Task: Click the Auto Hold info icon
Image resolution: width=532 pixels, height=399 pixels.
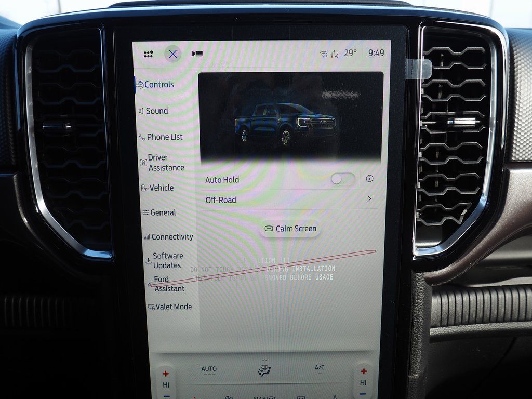Action: 369,178
